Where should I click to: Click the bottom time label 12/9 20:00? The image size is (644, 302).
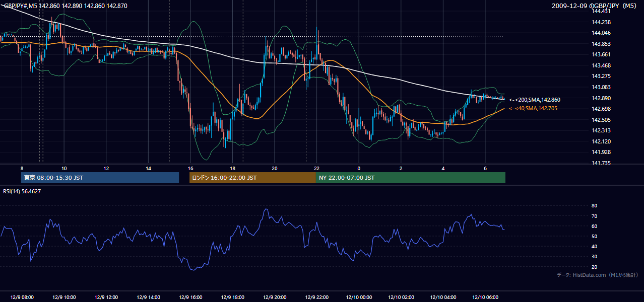click(274, 297)
